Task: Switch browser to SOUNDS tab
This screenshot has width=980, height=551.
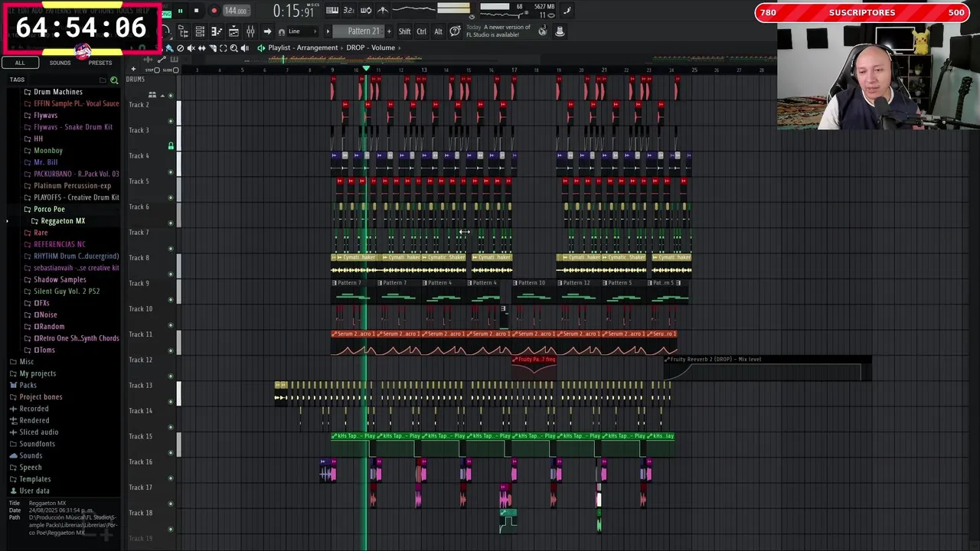Action: coord(60,63)
